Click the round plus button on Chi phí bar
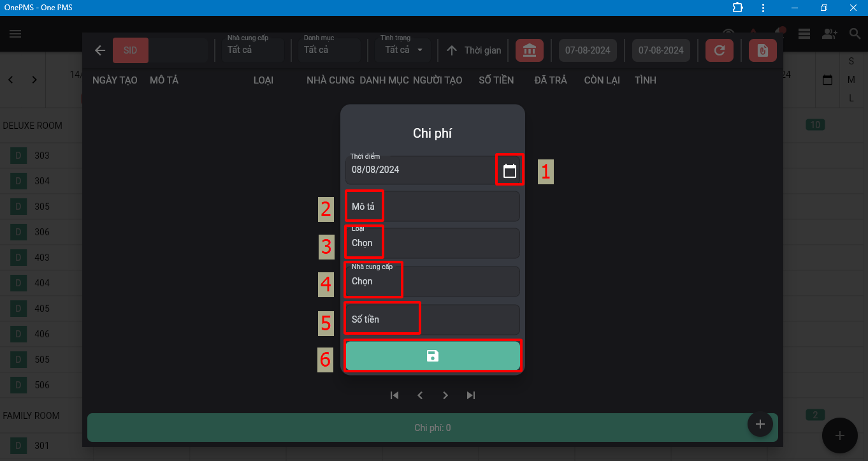The height and width of the screenshot is (461, 868). pyautogui.click(x=760, y=424)
